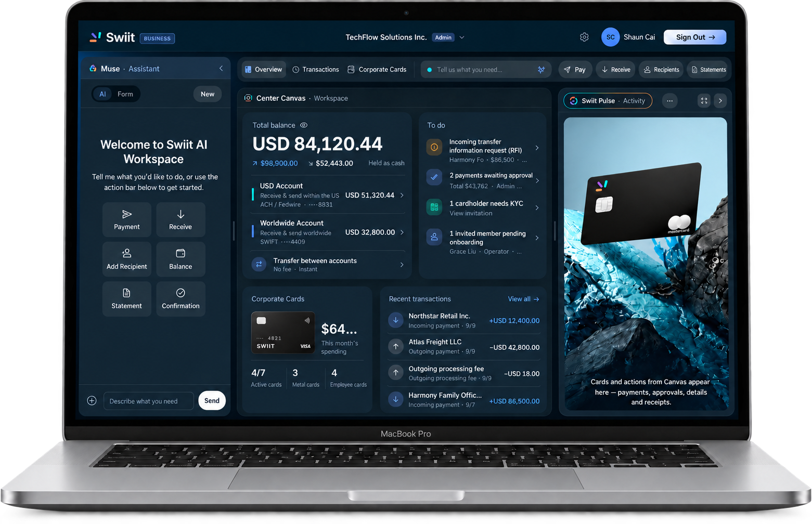Open the Balance tile
The image size is (812, 524).
tap(181, 259)
